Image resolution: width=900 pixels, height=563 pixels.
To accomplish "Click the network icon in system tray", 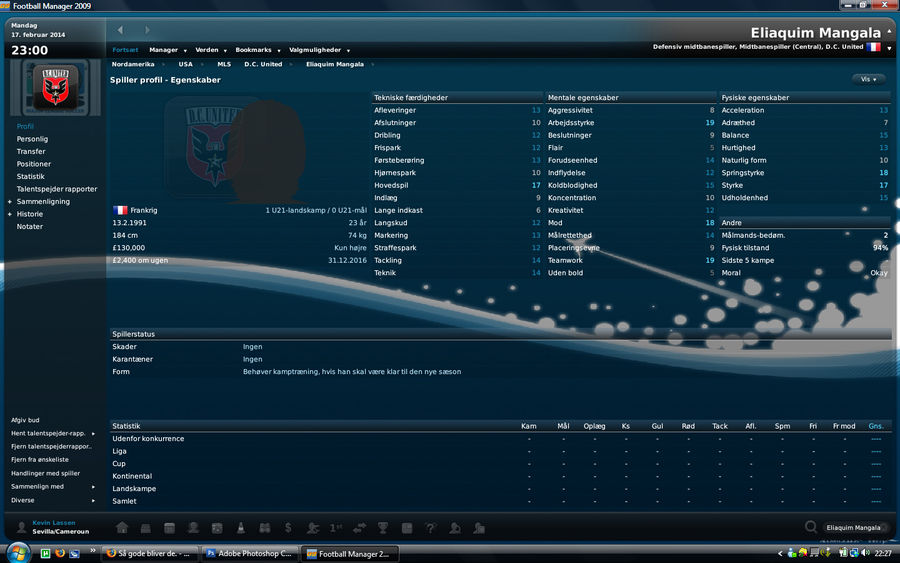I will point(854,553).
